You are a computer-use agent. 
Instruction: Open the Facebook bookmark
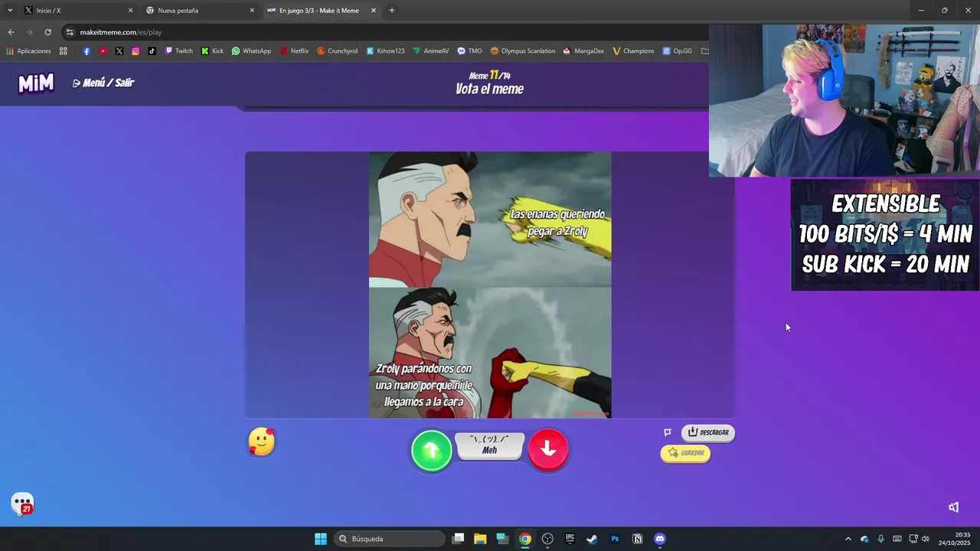pyautogui.click(x=87, y=51)
